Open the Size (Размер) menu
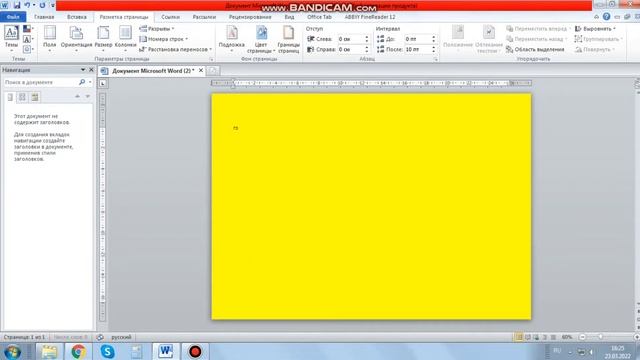The height and width of the screenshot is (360, 640). point(103,38)
